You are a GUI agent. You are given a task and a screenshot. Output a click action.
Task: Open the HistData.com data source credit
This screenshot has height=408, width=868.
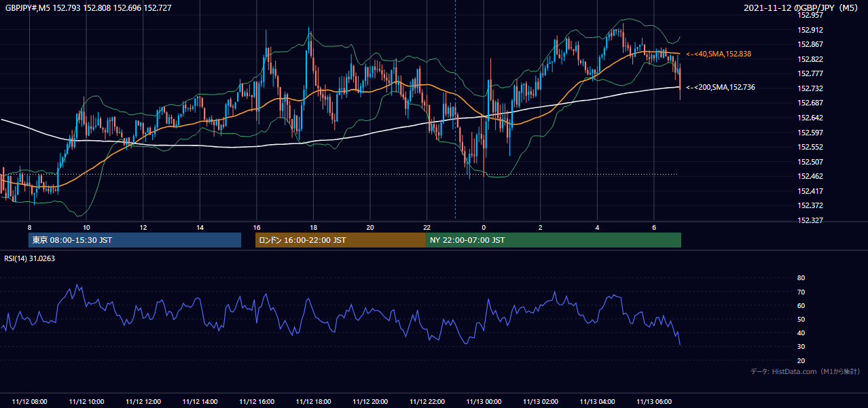806,371
